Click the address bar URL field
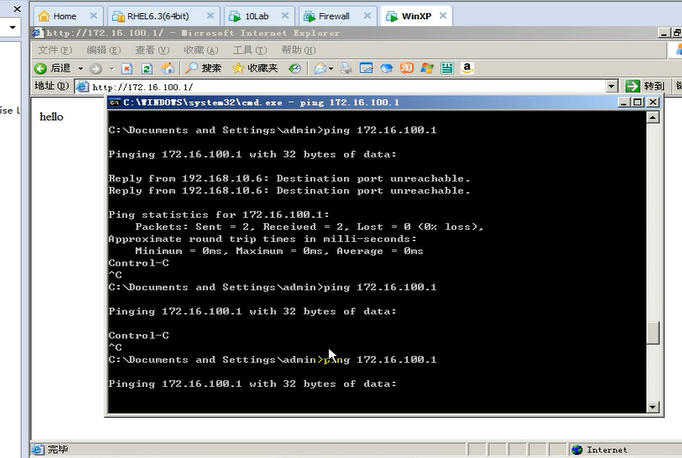This screenshot has height=458, width=682. click(x=348, y=87)
